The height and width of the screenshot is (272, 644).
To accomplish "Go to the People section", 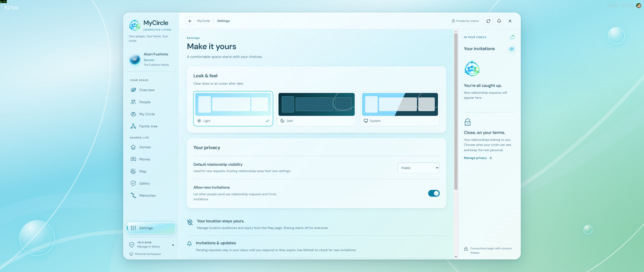I will [x=151, y=102].
